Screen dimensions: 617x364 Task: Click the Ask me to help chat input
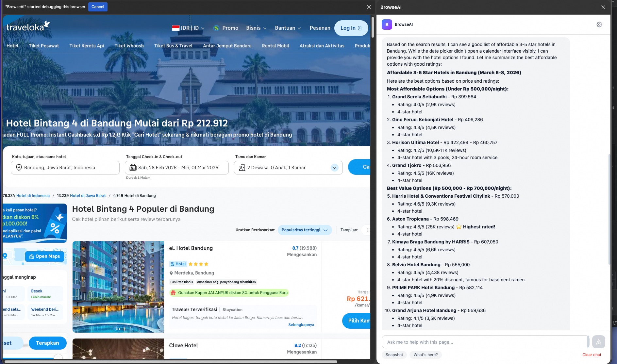(484, 342)
